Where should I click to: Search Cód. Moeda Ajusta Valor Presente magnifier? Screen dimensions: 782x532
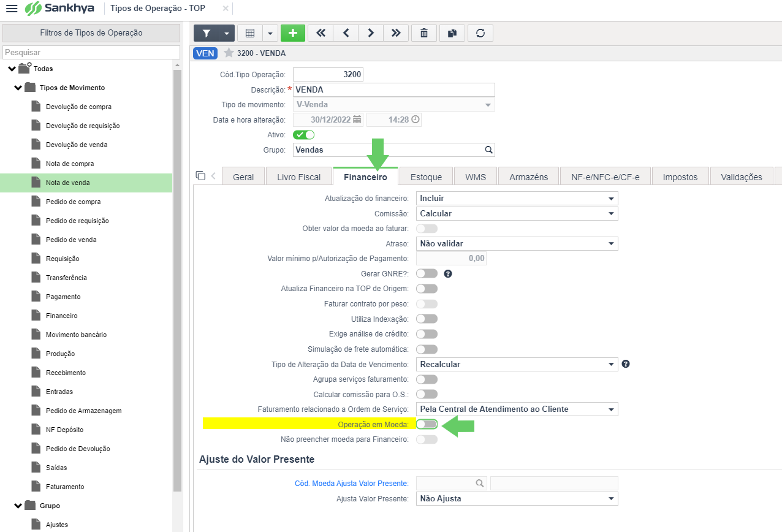[x=480, y=484]
